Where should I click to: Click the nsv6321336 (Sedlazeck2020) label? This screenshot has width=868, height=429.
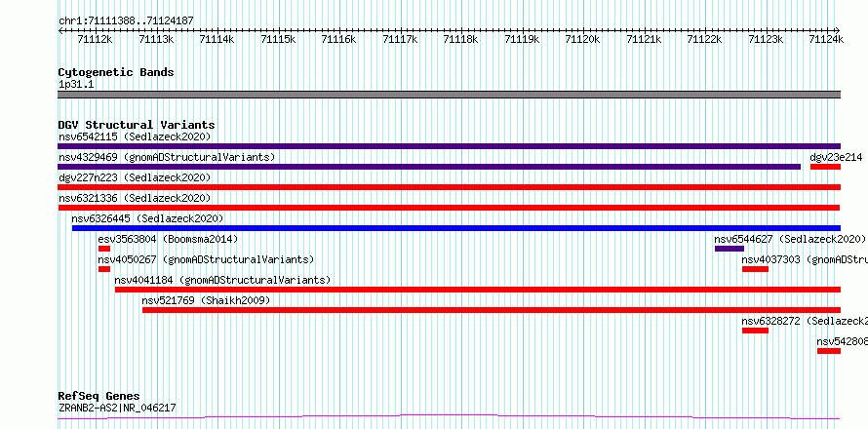[135, 198]
